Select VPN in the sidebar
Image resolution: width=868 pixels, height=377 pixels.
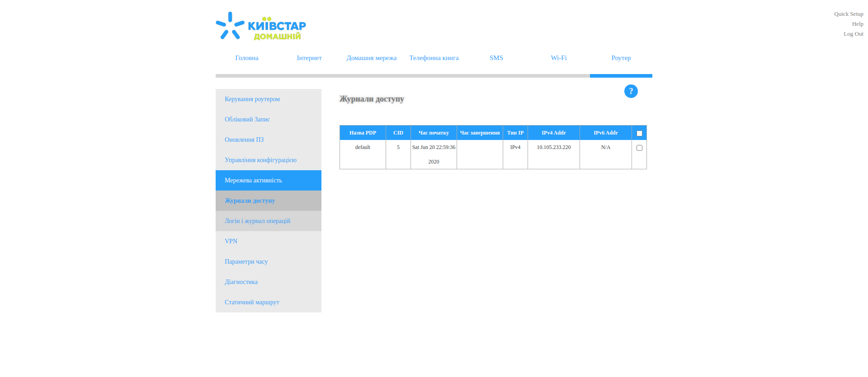point(231,241)
